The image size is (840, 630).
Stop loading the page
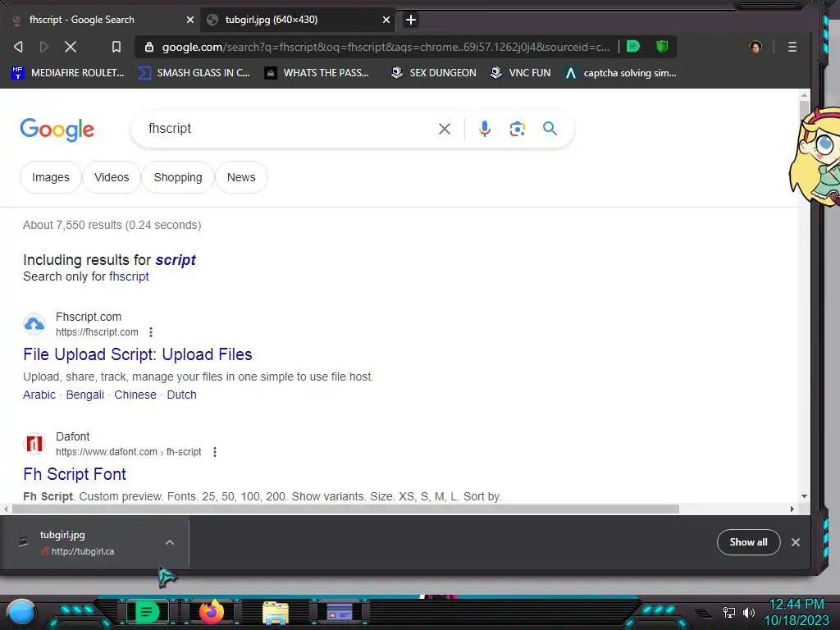click(71, 47)
